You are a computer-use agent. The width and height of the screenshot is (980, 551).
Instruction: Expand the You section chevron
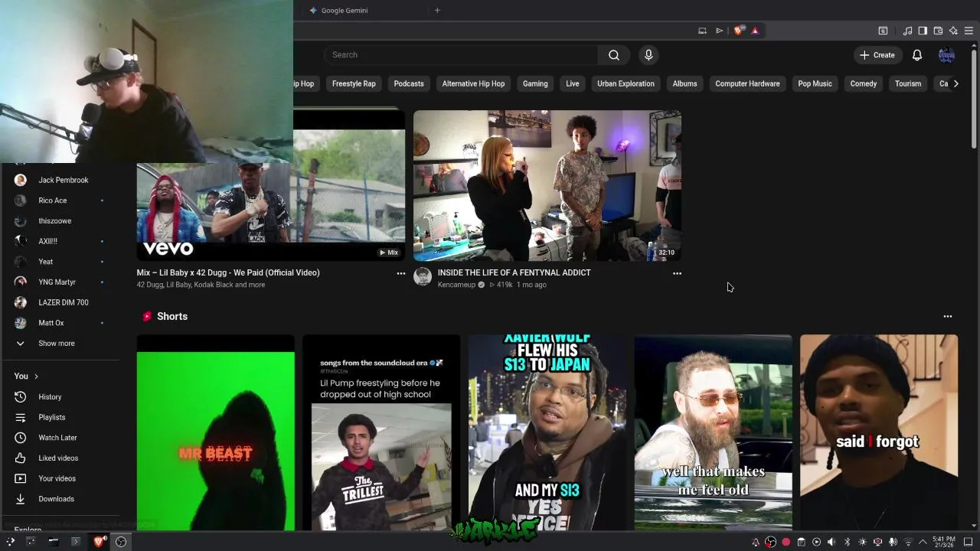tap(36, 377)
